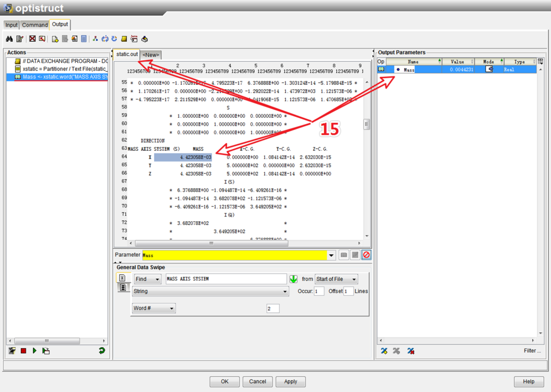Open the blue calculator tool icon
The width and height of the screenshot is (551, 392).
pos(84,39)
